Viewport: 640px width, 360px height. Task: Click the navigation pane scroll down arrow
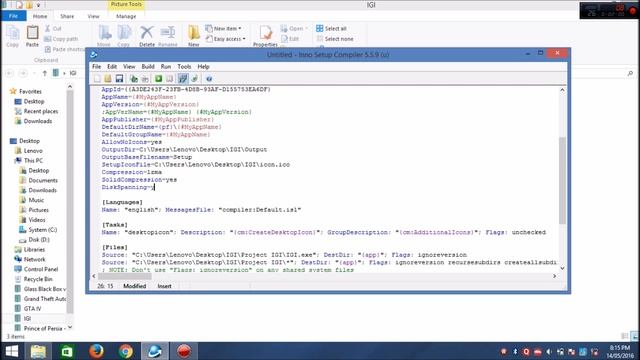70,327
